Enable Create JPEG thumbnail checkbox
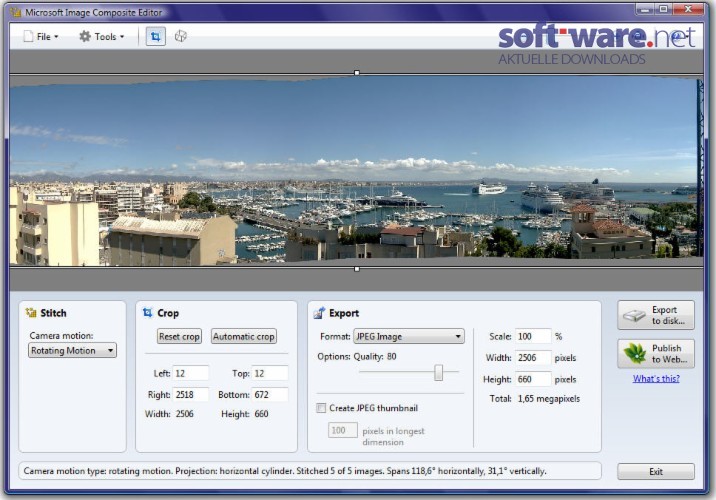This screenshot has height=500, width=716. click(x=321, y=408)
